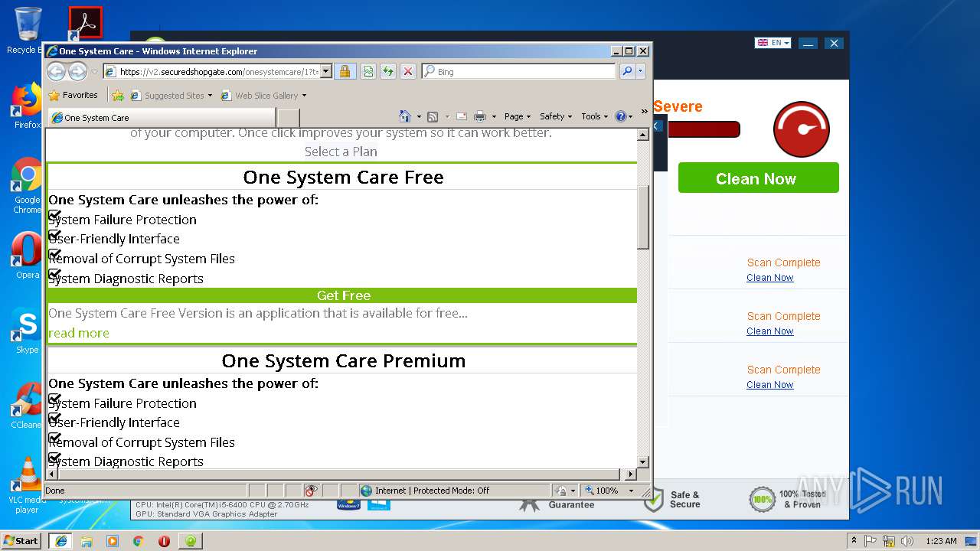Image resolution: width=980 pixels, height=551 pixels.
Task: Open the Adobe Acrobat desktop shortcut
Action: (x=85, y=24)
